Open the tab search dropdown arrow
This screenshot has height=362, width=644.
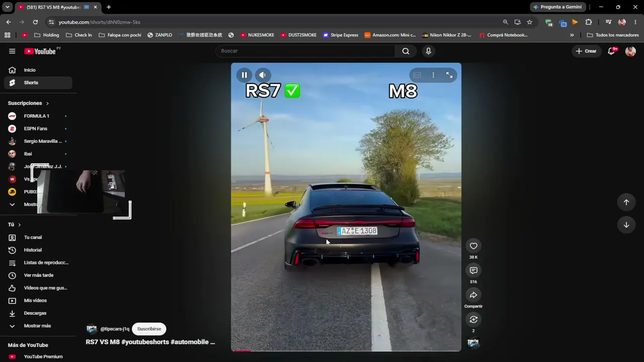[x=7, y=7]
